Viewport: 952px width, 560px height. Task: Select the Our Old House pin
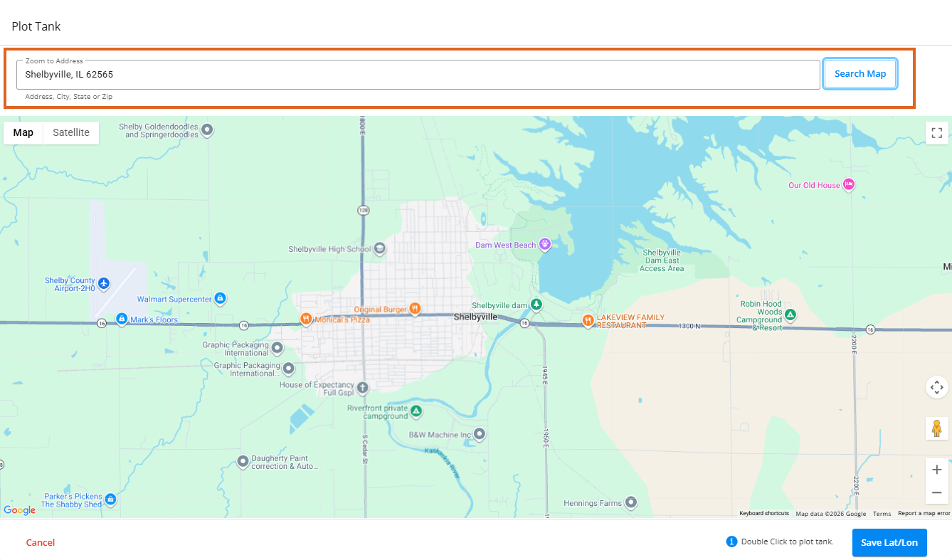coord(848,185)
